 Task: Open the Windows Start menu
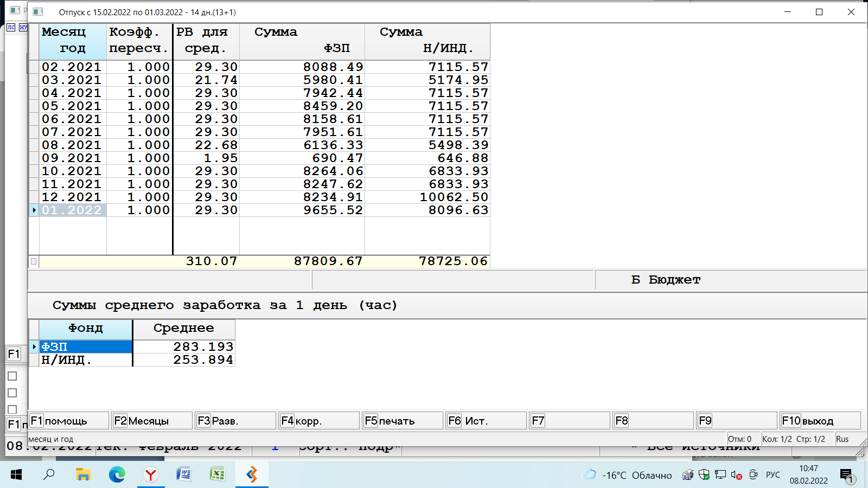(x=16, y=475)
